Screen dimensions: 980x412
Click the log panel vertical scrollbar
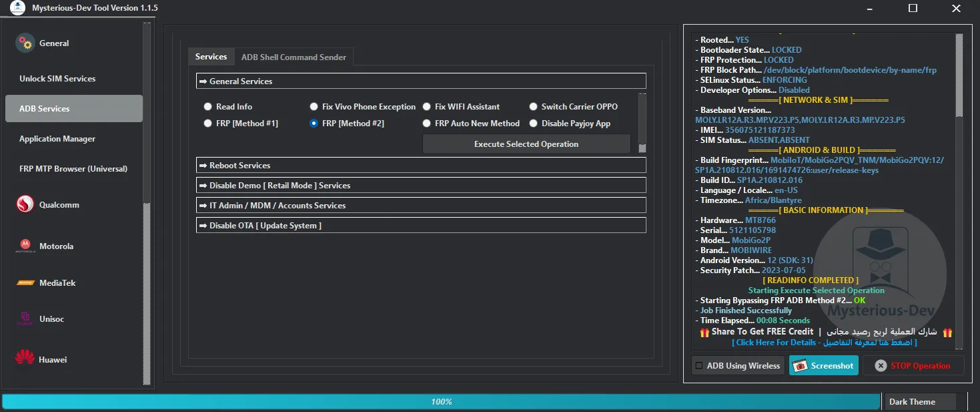959,190
